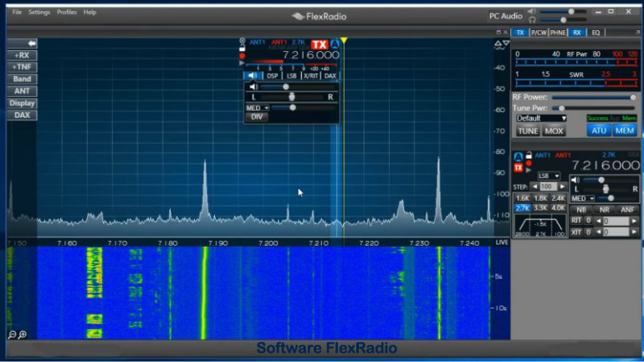This screenshot has width=644, height=362.
Task: Adjust the Tune Pwr slider
Action: click(594, 109)
